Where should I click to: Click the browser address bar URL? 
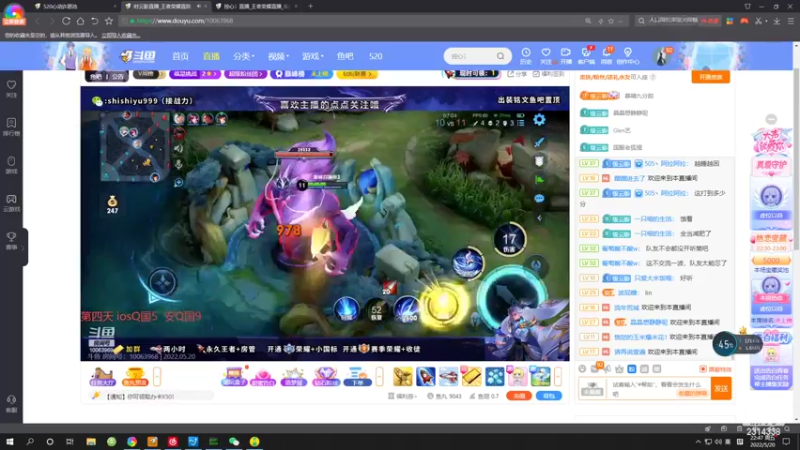185,21
